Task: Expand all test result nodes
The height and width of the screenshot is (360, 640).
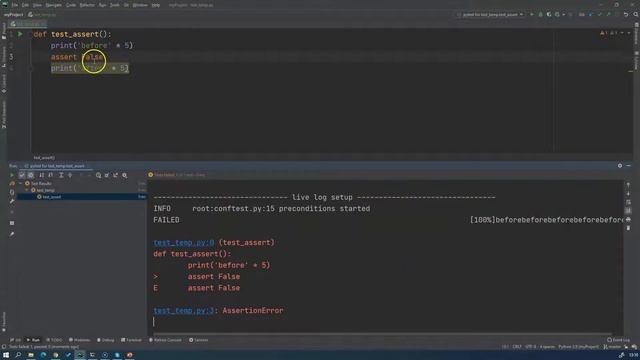Action: click(x=61, y=175)
